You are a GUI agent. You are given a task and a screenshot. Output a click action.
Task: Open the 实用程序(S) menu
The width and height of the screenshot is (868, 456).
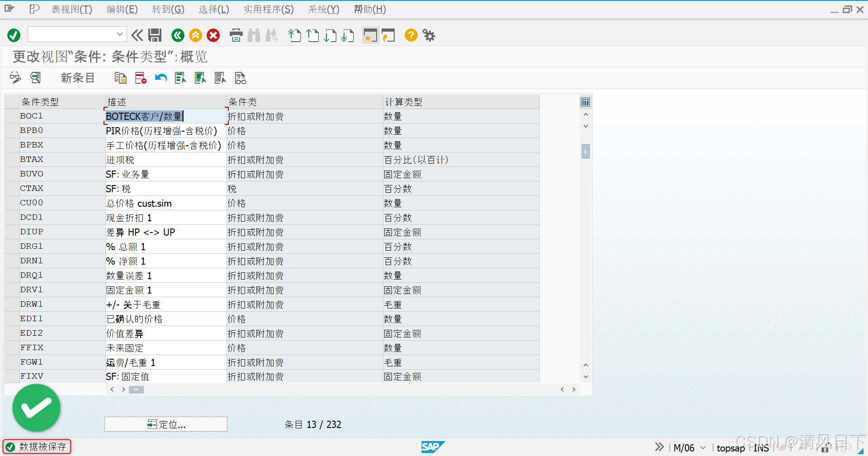[x=269, y=9]
